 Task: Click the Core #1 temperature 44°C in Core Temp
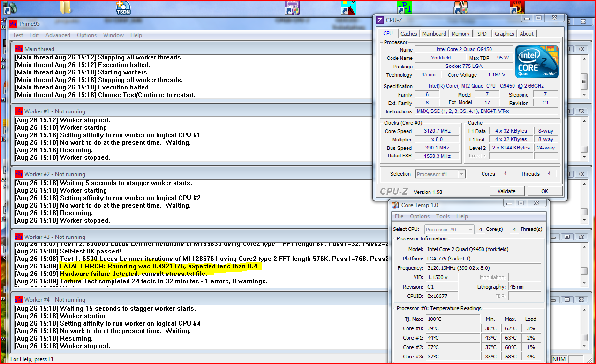click(x=453, y=338)
